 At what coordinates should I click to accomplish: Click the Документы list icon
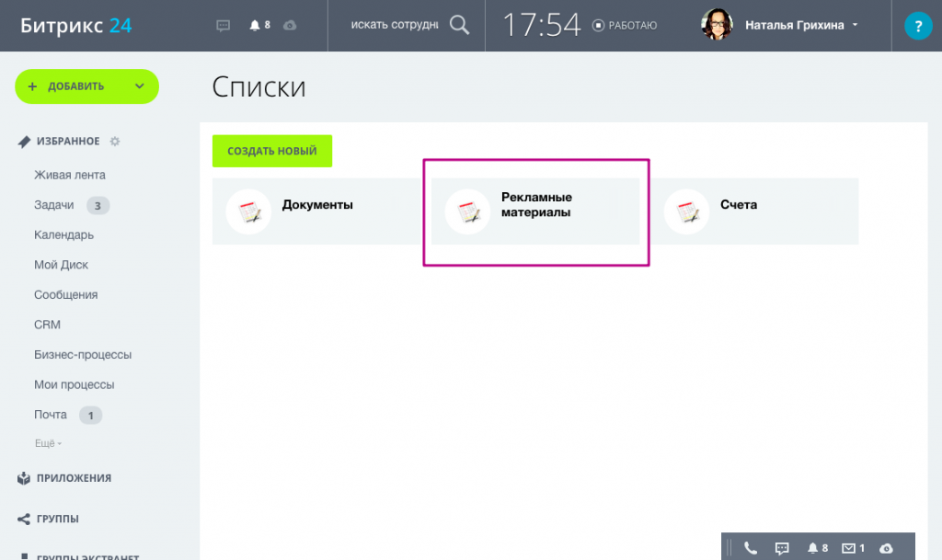pos(248,211)
